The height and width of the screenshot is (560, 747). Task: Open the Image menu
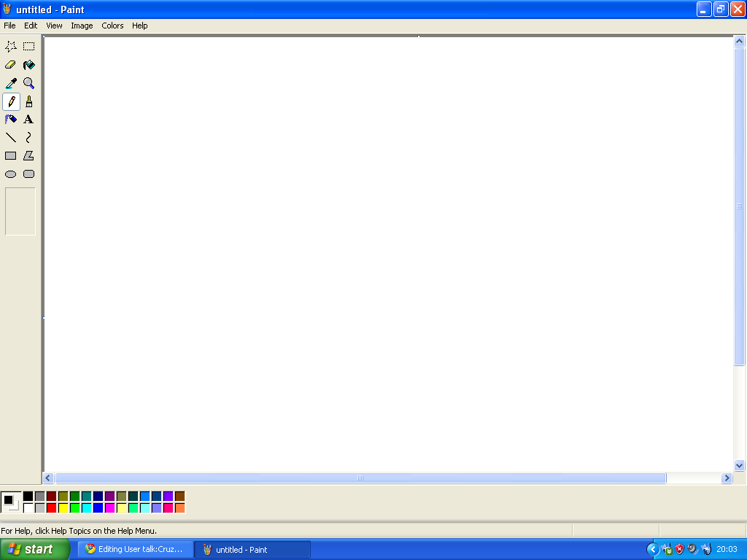[x=82, y=26]
